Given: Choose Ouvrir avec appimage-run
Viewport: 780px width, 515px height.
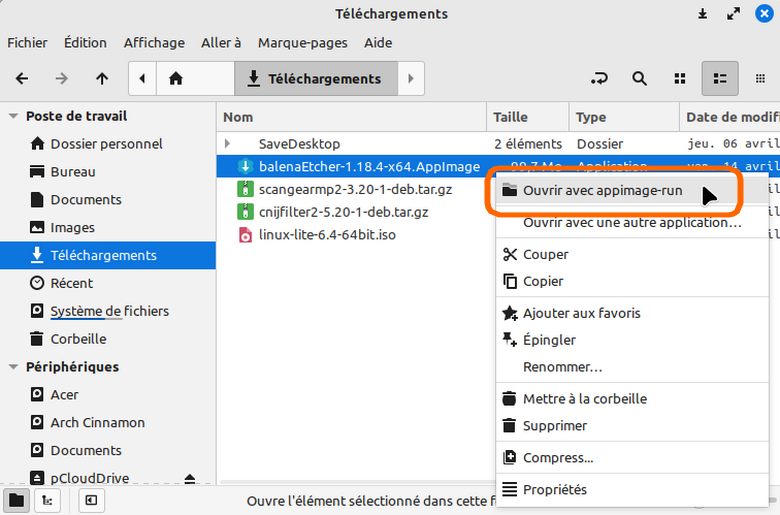Looking at the screenshot, I should [x=602, y=191].
